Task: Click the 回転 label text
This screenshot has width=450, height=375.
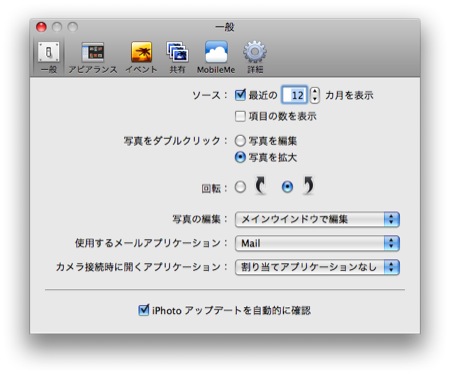Action: [214, 189]
